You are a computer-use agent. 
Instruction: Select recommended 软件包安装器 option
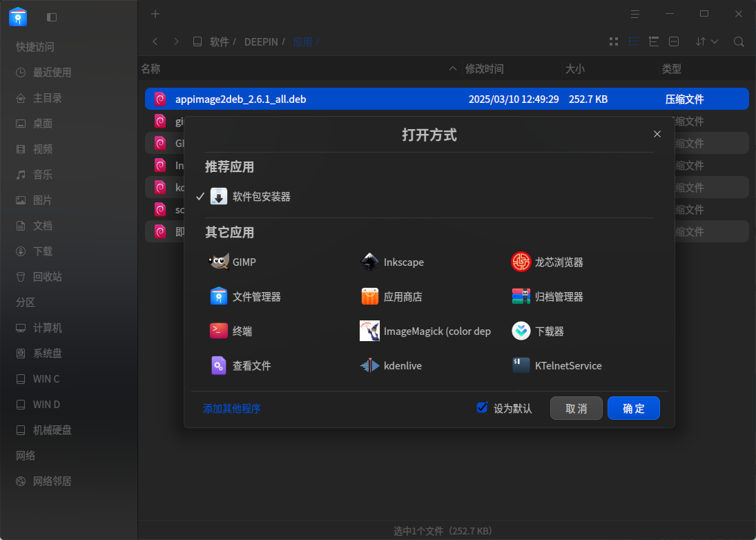[251, 197]
